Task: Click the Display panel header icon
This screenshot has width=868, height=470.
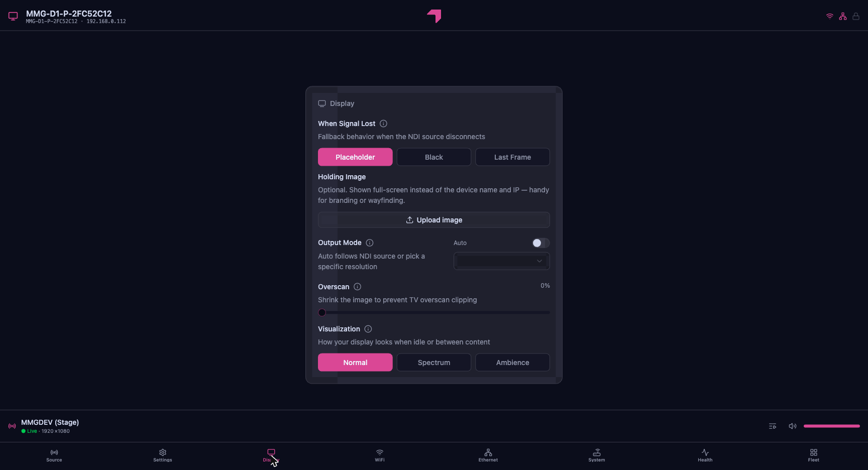Action: (x=322, y=103)
